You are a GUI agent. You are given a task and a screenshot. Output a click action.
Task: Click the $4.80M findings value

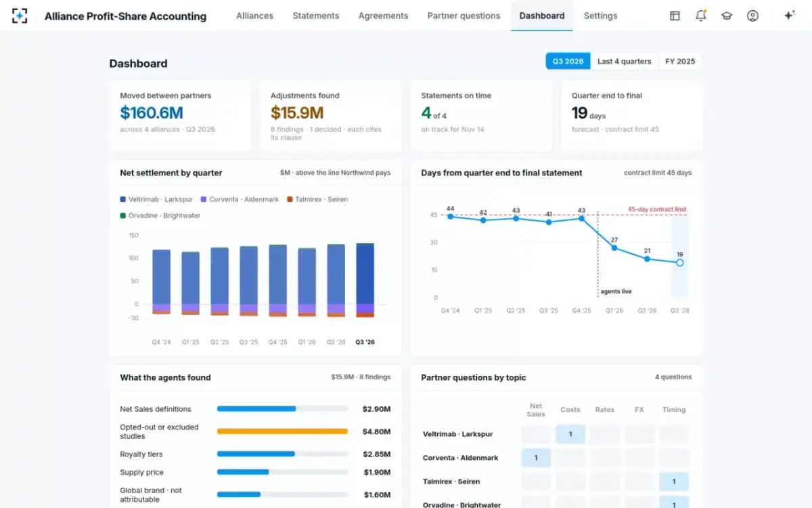pos(376,431)
